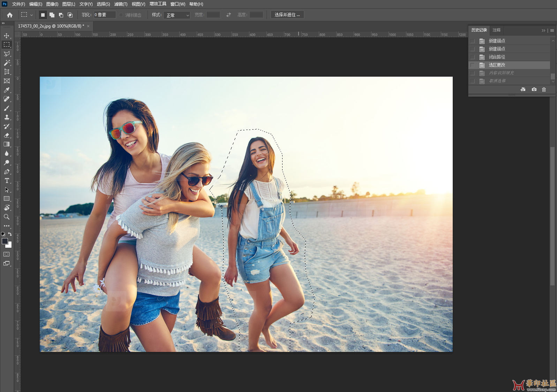Open the 编辑(E) menu
This screenshot has width=557, height=392.
[36, 4]
